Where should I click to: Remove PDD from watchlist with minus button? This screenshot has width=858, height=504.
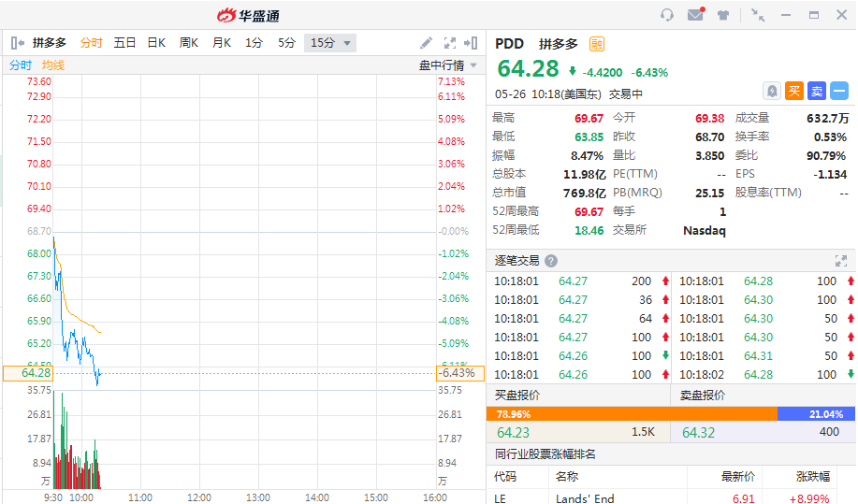(839, 91)
